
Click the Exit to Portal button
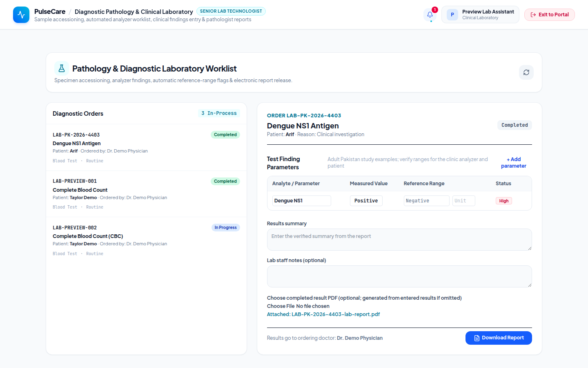(550, 15)
